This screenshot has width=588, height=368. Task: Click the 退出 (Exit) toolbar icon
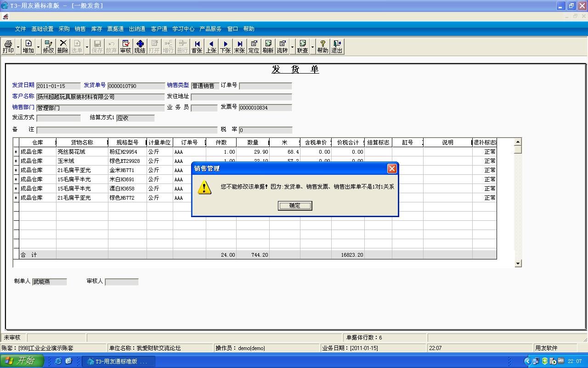click(x=337, y=46)
